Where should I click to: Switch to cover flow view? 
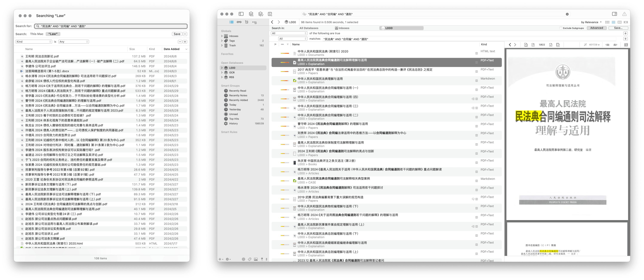(626, 22)
